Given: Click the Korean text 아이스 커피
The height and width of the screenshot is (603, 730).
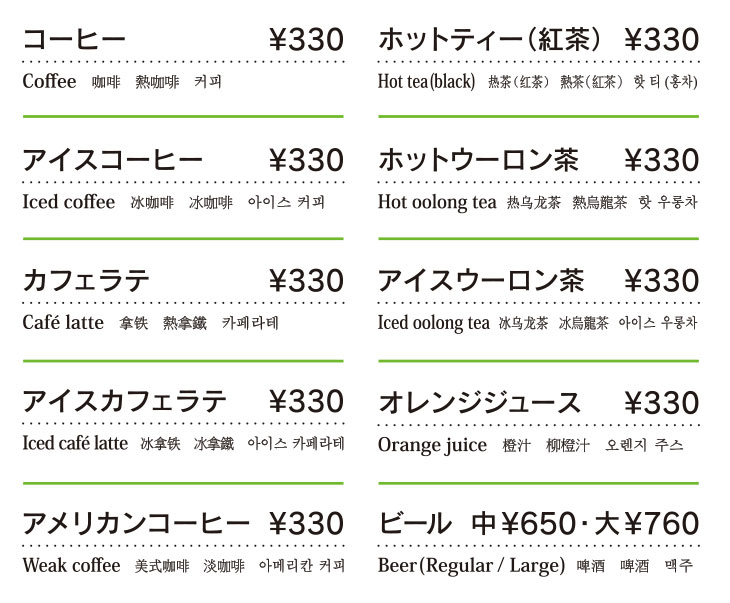Looking at the screenshot, I should pyautogui.click(x=286, y=202).
